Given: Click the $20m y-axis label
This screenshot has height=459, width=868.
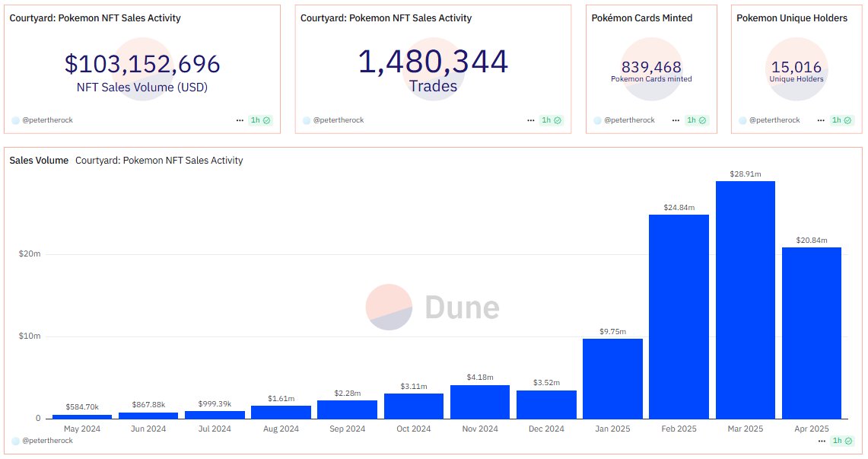Looking at the screenshot, I should pos(30,254).
